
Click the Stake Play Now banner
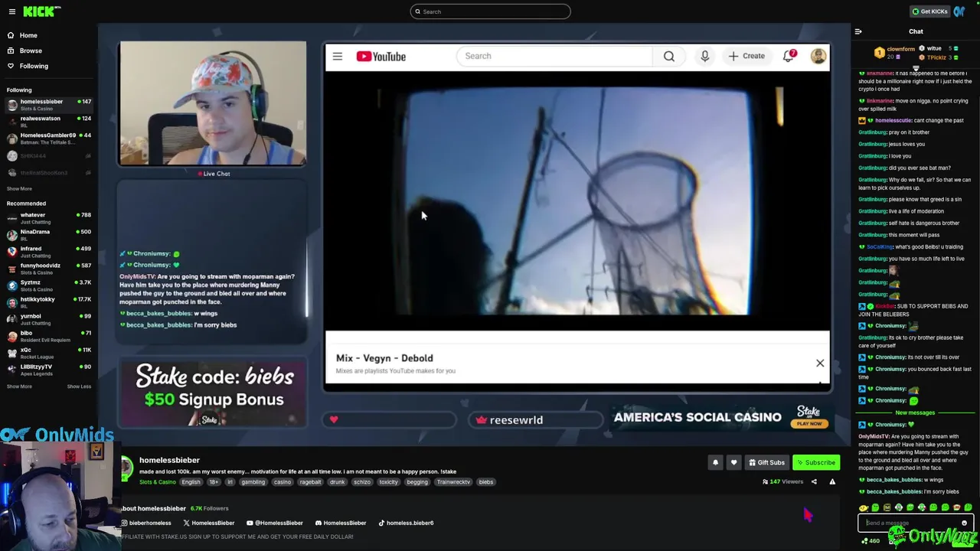pyautogui.click(x=809, y=423)
